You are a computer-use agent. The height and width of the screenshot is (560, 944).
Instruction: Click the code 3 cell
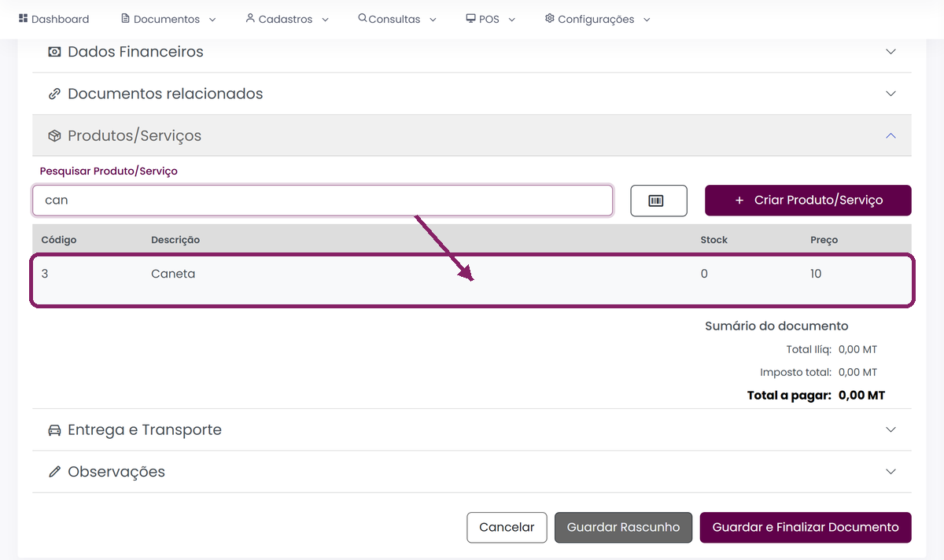(x=45, y=274)
